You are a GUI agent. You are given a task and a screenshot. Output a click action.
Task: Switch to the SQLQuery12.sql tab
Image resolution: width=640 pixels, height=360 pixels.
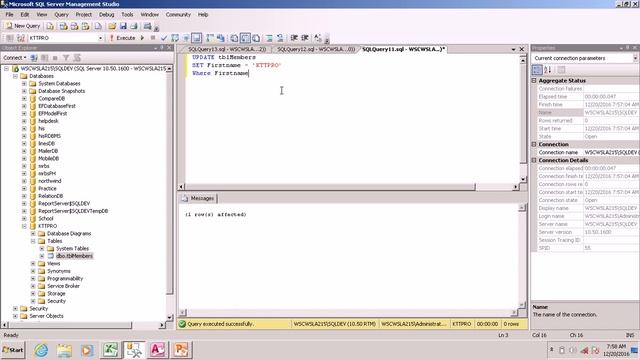(316, 49)
